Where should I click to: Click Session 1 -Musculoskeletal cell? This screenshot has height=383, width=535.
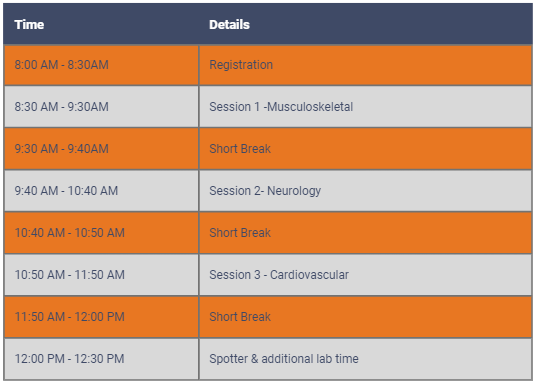click(365, 107)
